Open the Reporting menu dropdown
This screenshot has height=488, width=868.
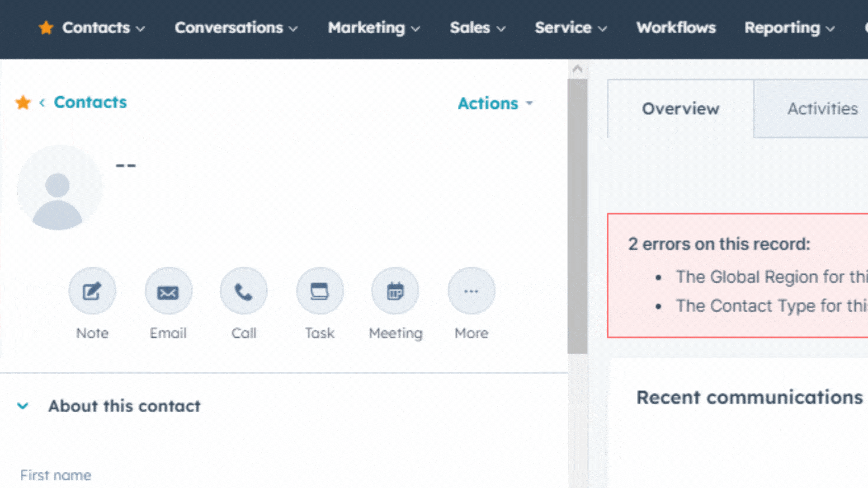coord(789,28)
